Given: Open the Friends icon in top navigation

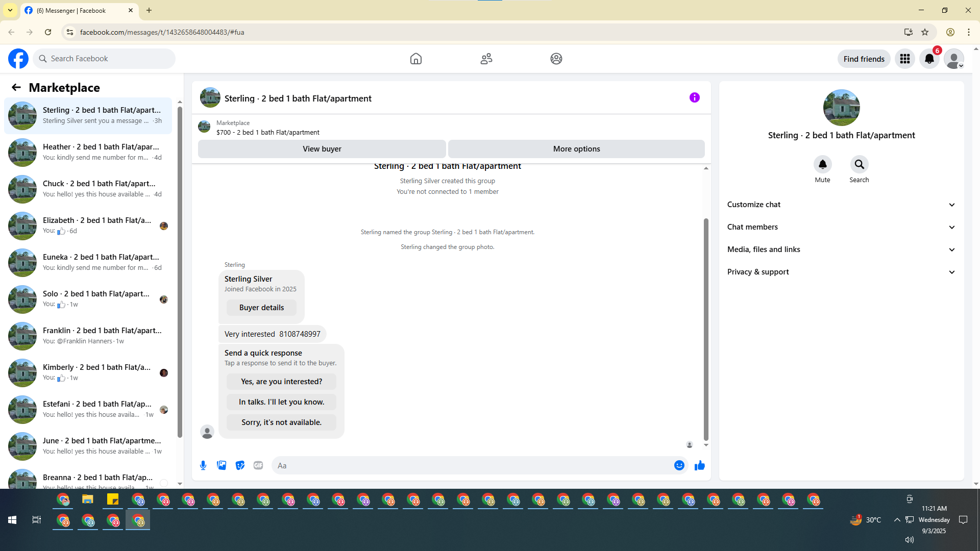Looking at the screenshot, I should 486,59.
